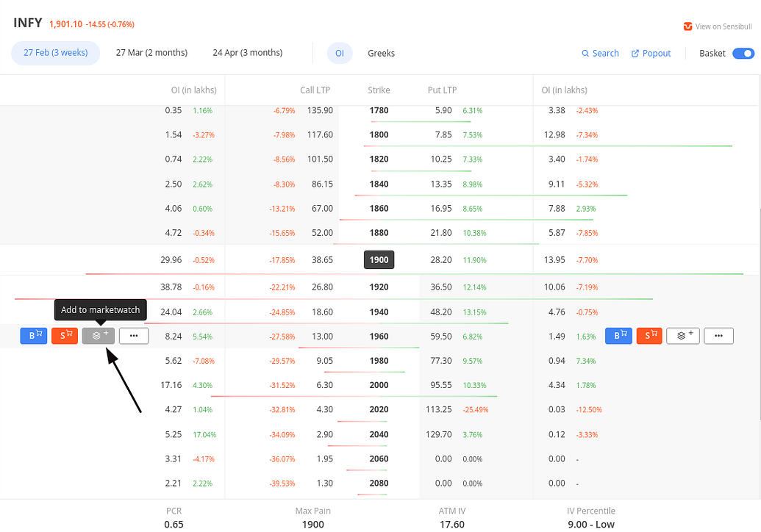
Task: Click the Search magnifier icon
Action: pyautogui.click(x=600, y=53)
